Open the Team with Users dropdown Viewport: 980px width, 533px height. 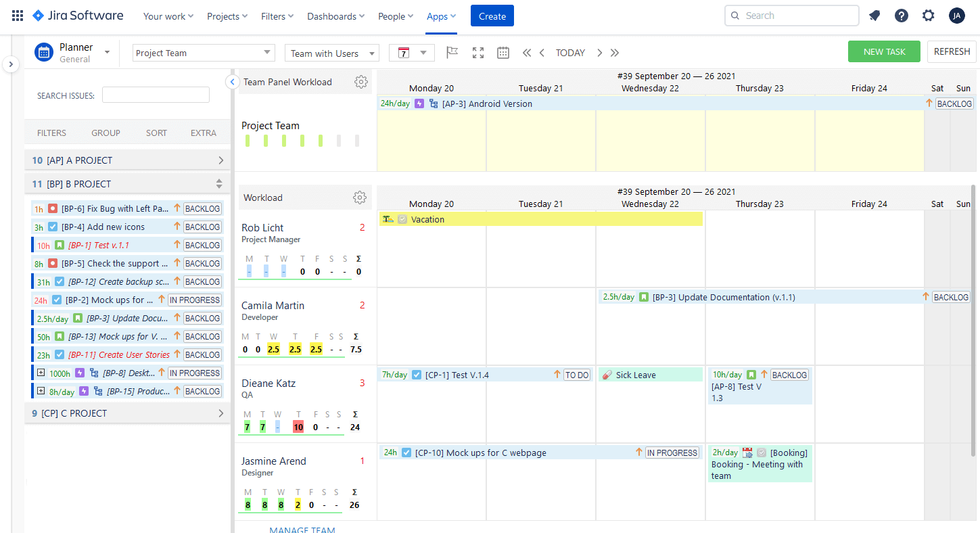[331, 52]
